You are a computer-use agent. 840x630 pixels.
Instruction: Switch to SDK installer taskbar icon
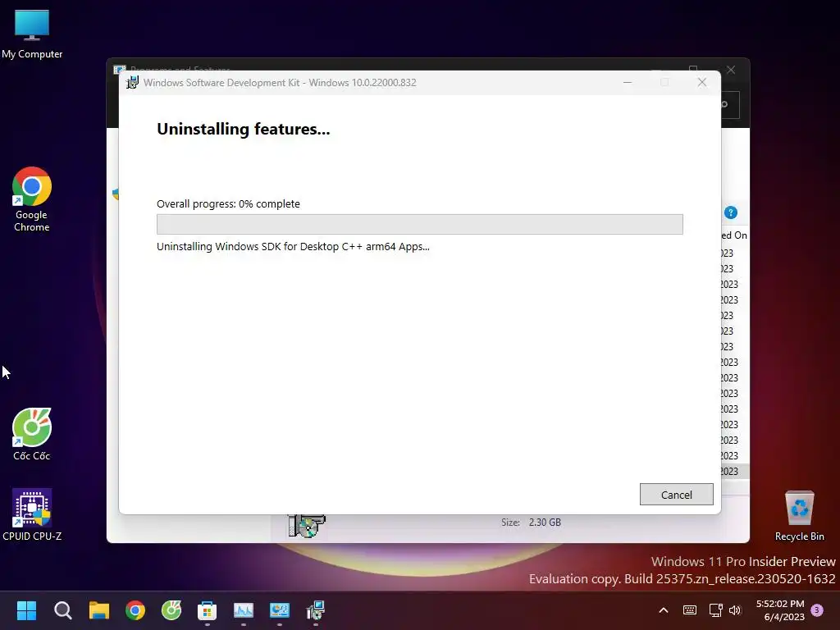pyautogui.click(x=316, y=610)
